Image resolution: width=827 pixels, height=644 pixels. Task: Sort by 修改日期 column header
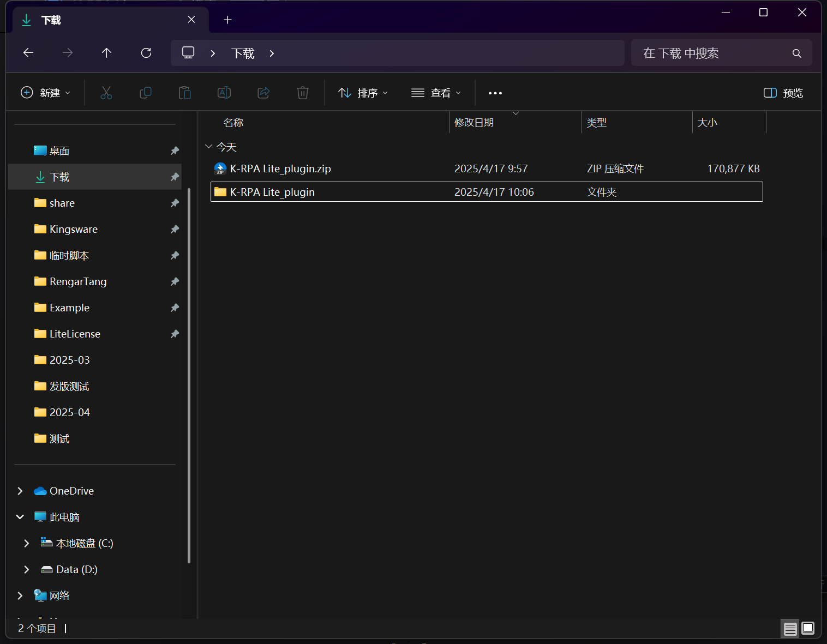pos(516,123)
